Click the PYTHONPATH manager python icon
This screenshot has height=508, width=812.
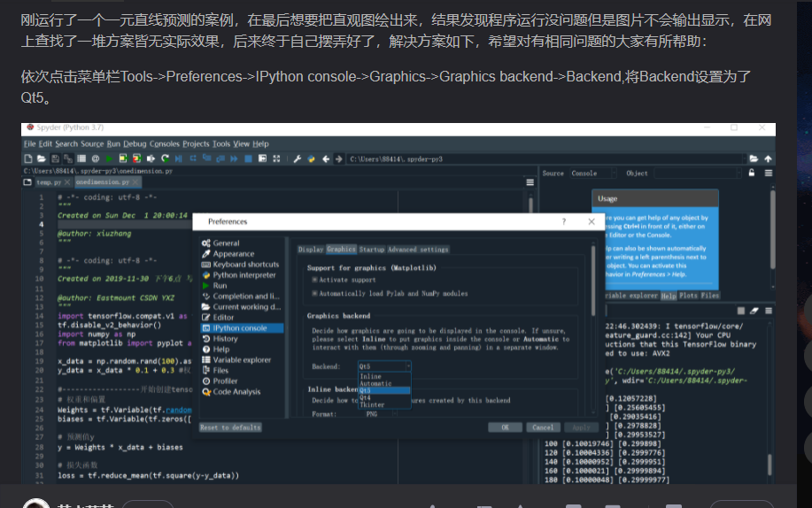311,158
